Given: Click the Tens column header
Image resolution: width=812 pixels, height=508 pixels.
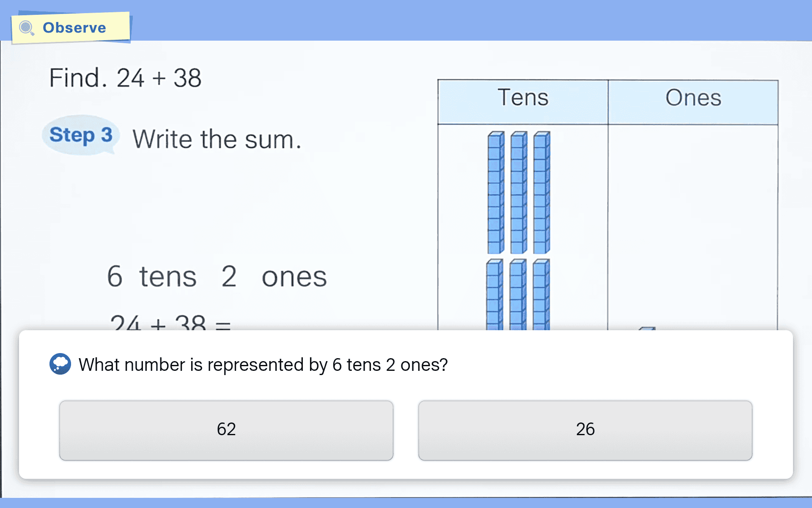Looking at the screenshot, I should 523,98.
